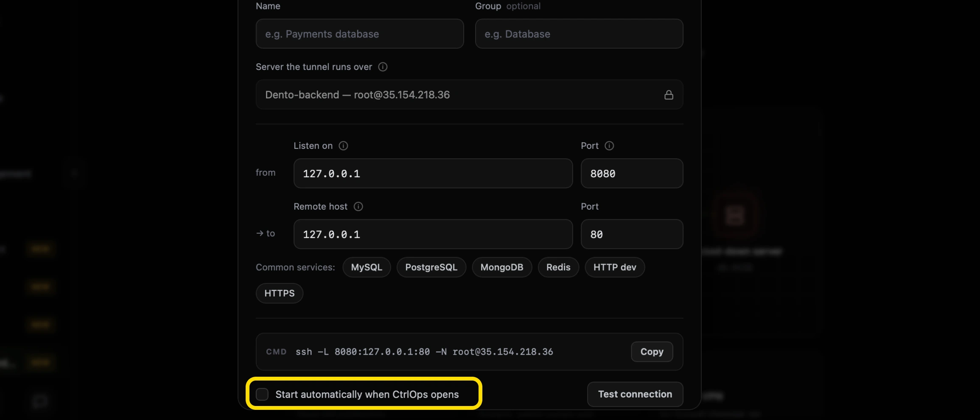
Task: Click info icon next to Remote host
Action: 358,207
